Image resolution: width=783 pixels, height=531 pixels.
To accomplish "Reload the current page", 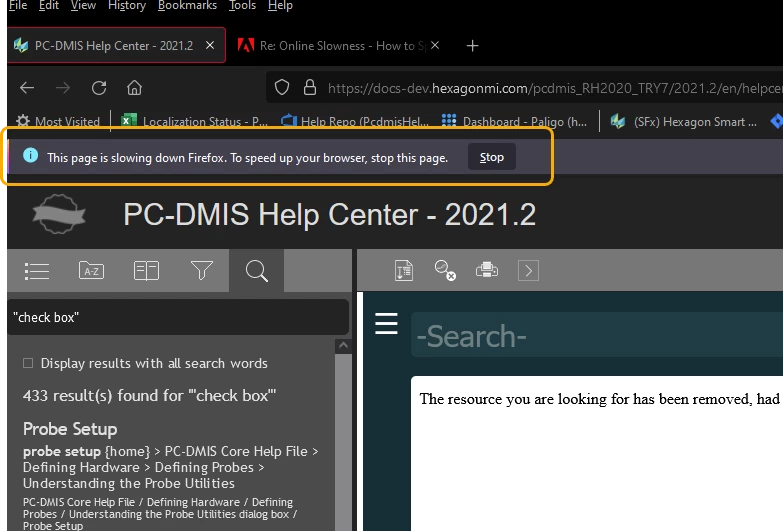I will click(x=99, y=88).
